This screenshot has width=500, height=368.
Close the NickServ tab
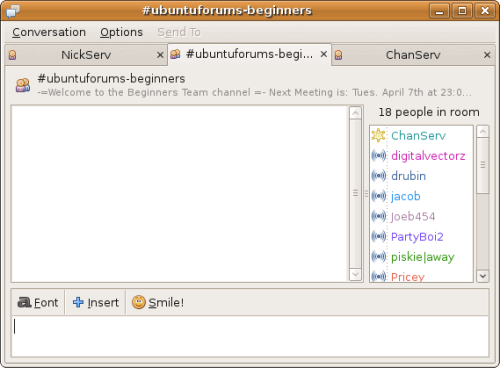pyautogui.click(x=160, y=55)
